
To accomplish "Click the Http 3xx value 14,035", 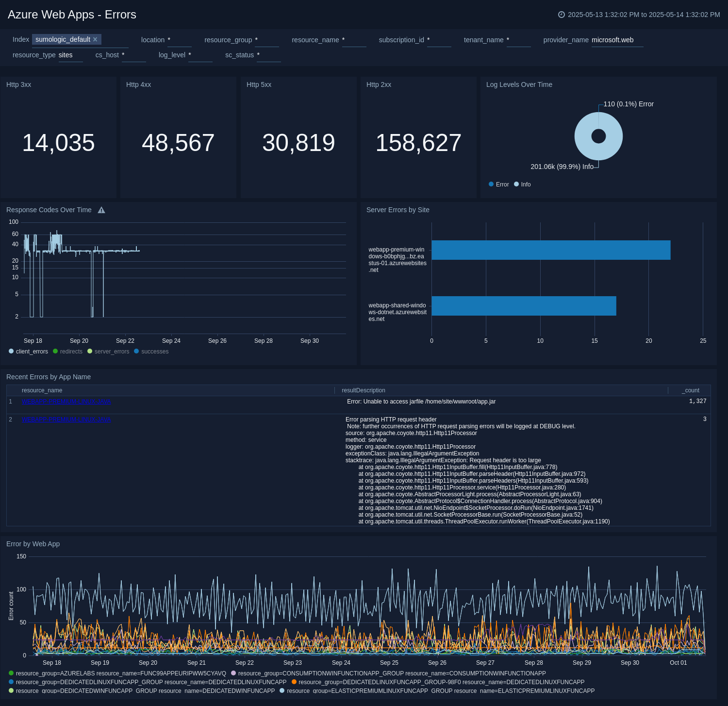I will click(59, 143).
